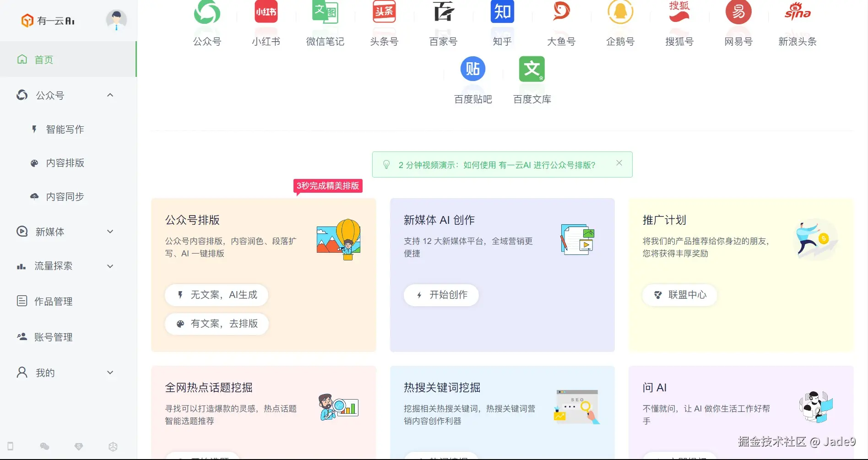Click the 3秒完成精美排版 red badge
This screenshot has height=460, width=868.
tap(328, 186)
